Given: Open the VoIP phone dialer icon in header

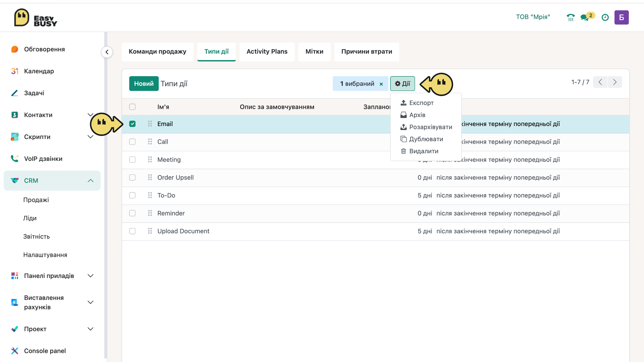Looking at the screenshot, I should [571, 17].
